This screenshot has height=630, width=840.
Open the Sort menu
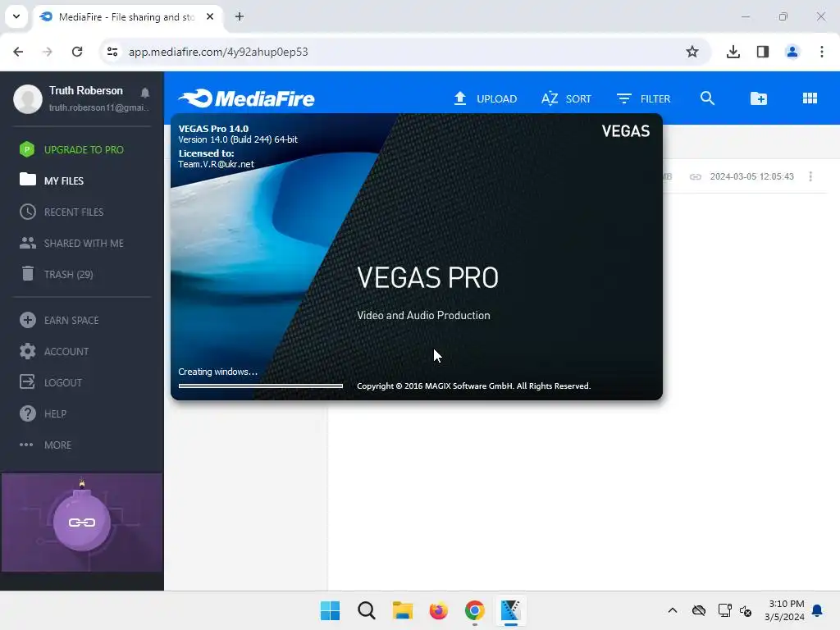coord(566,98)
